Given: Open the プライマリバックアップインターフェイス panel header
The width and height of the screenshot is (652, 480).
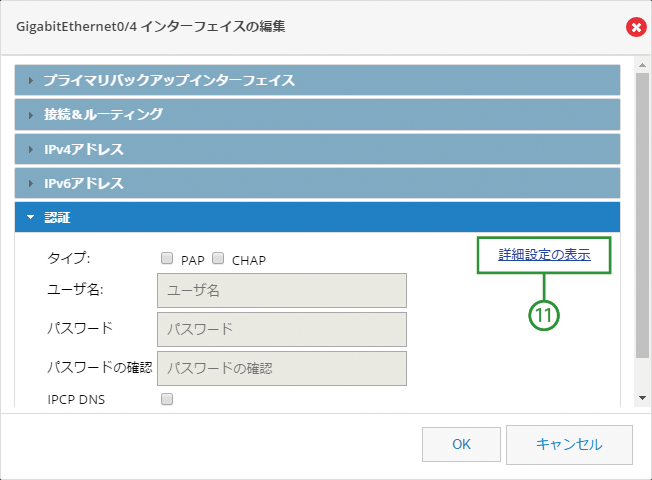Looking at the screenshot, I should [317, 80].
